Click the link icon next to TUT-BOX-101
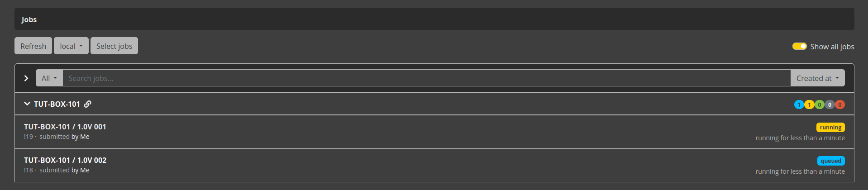This screenshot has height=190, width=868. [x=88, y=104]
